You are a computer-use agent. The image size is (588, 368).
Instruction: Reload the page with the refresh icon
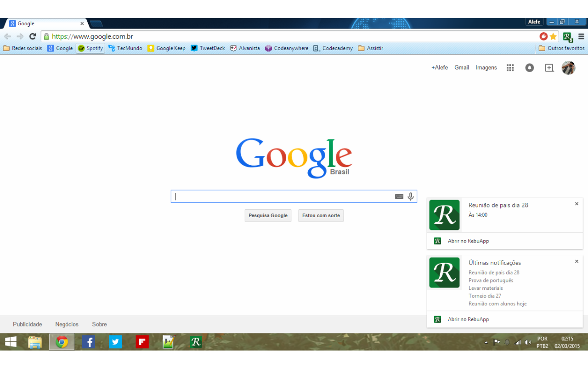33,36
